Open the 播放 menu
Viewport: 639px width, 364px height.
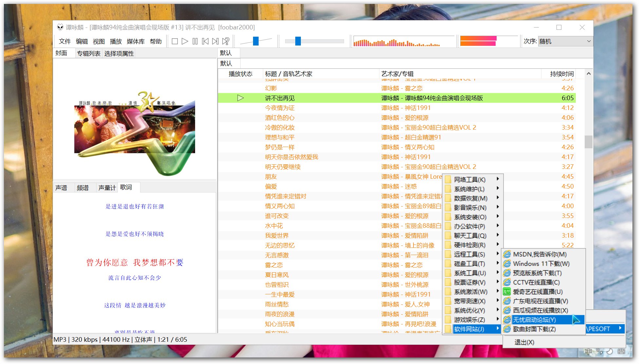pos(116,41)
